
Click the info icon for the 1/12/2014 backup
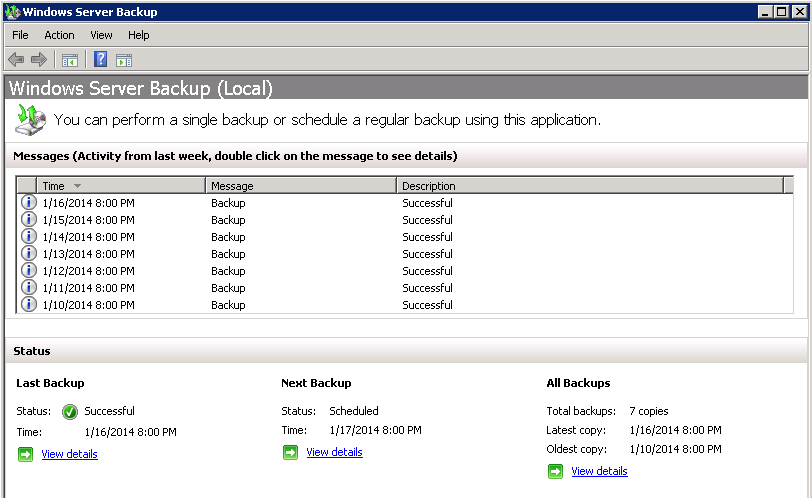tap(28, 271)
